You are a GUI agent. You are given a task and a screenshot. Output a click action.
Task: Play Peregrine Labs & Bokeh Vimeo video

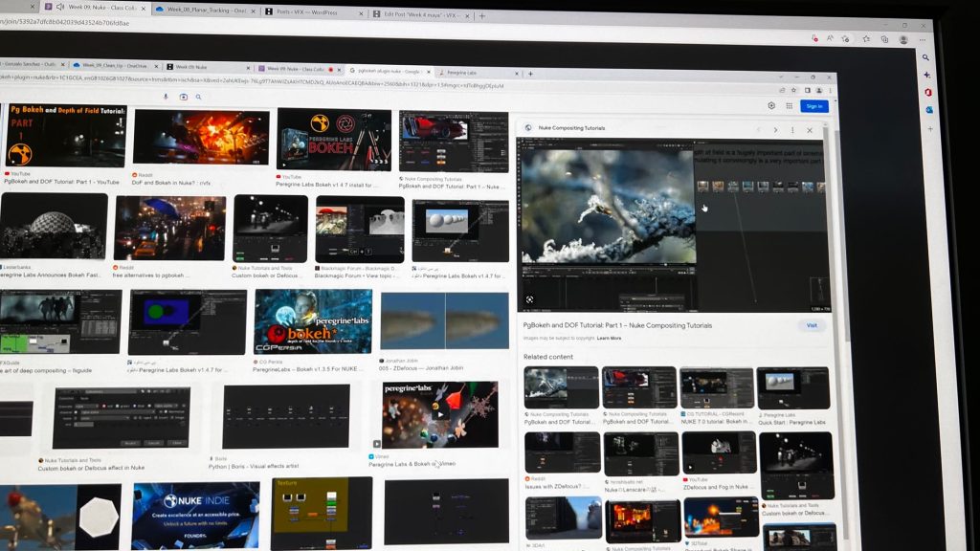click(440, 414)
